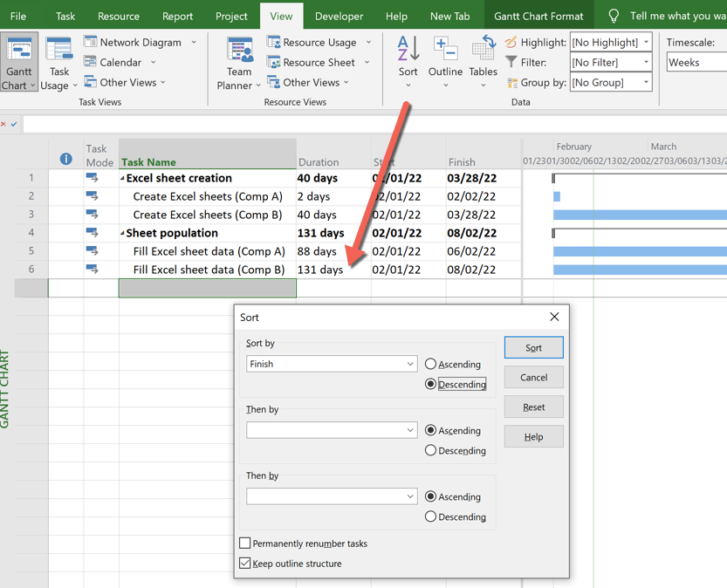Click the formula bar confirm checkmark

point(14,124)
